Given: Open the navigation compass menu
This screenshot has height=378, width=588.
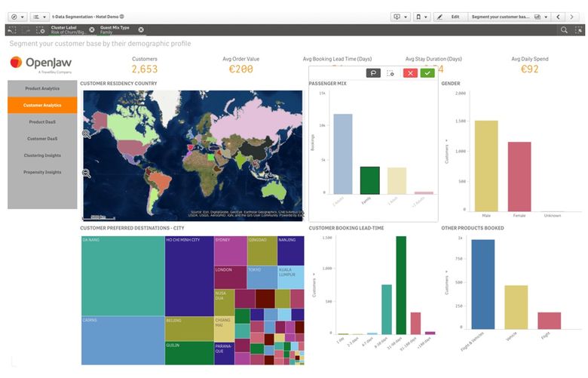Looking at the screenshot, I should (17, 17).
